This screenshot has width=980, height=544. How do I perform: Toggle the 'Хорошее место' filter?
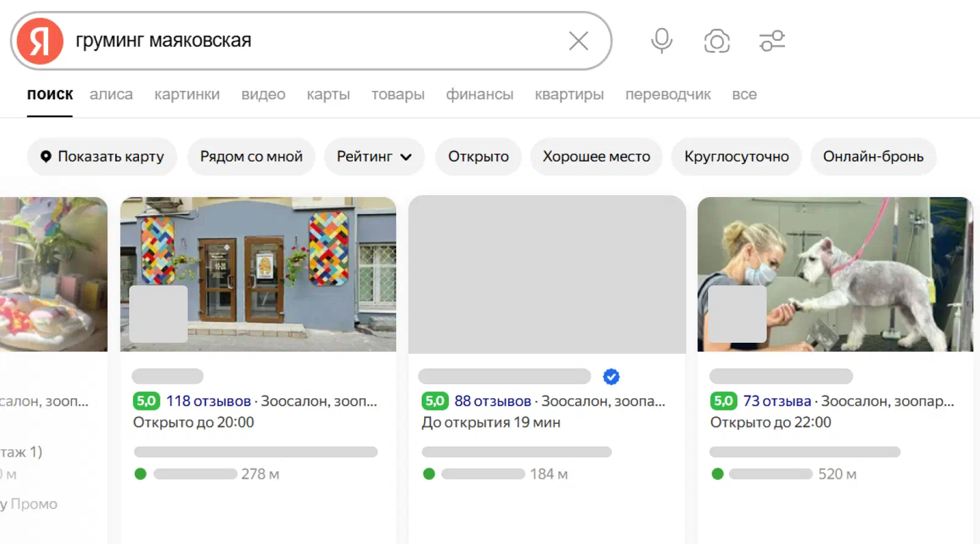point(596,157)
